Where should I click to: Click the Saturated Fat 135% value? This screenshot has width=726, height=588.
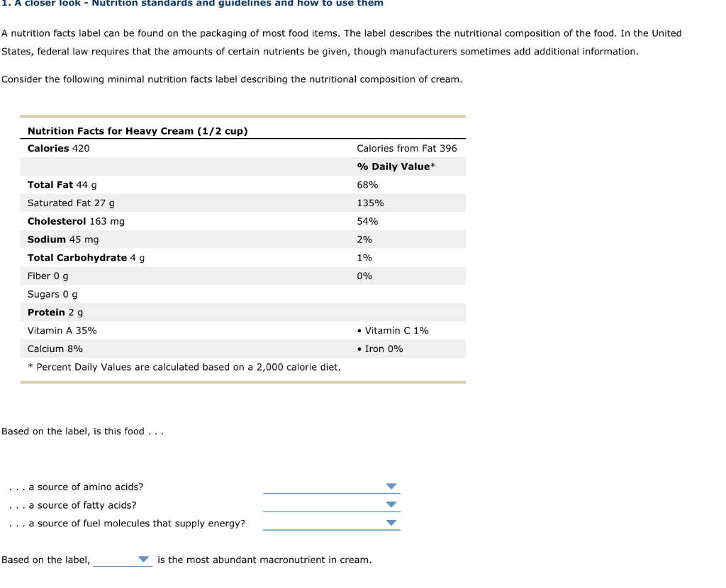(x=370, y=203)
